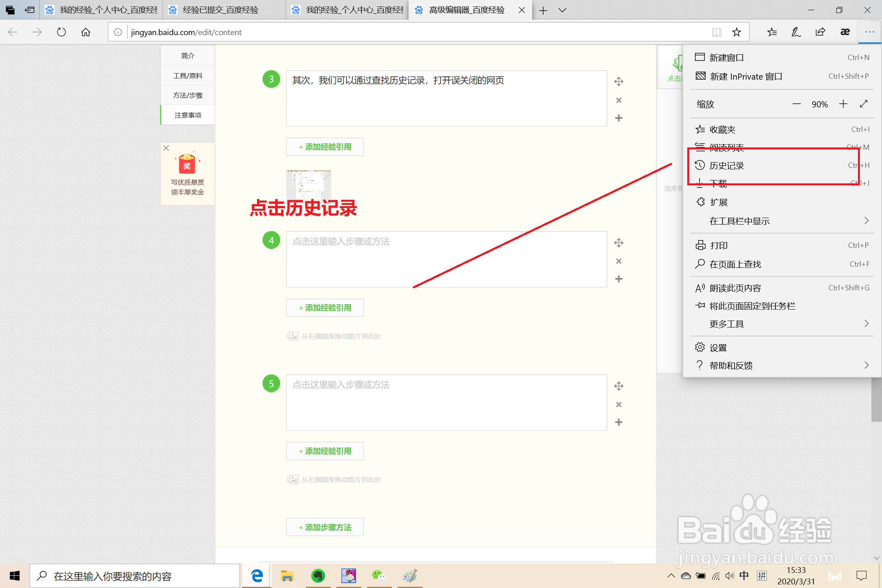Navigate back with the back arrow

[x=13, y=32]
